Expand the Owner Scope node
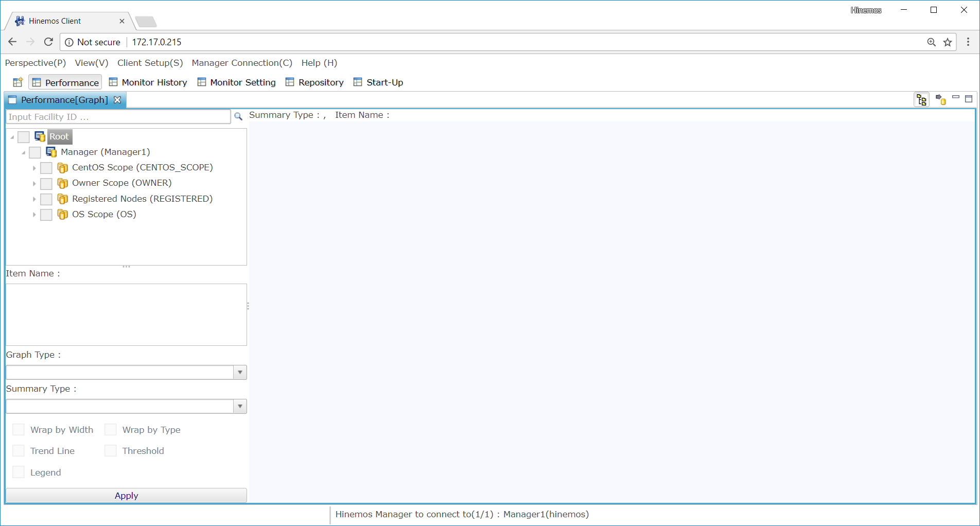Image resolution: width=980 pixels, height=526 pixels. pos(34,184)
